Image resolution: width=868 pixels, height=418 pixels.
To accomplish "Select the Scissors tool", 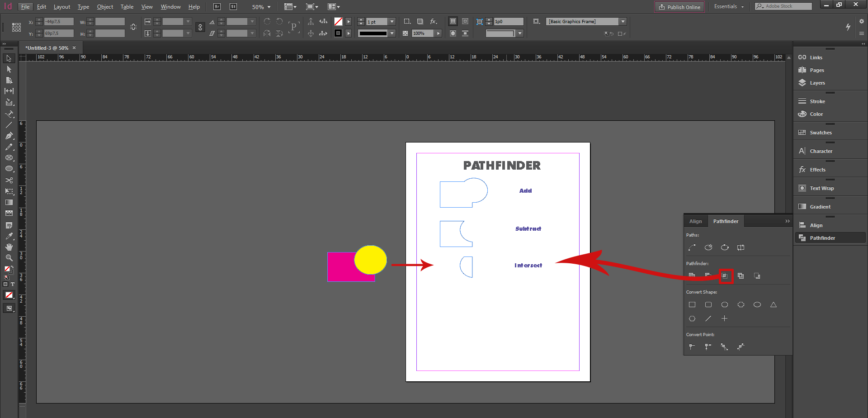I will pyautogui.click(x=9, y=180).
